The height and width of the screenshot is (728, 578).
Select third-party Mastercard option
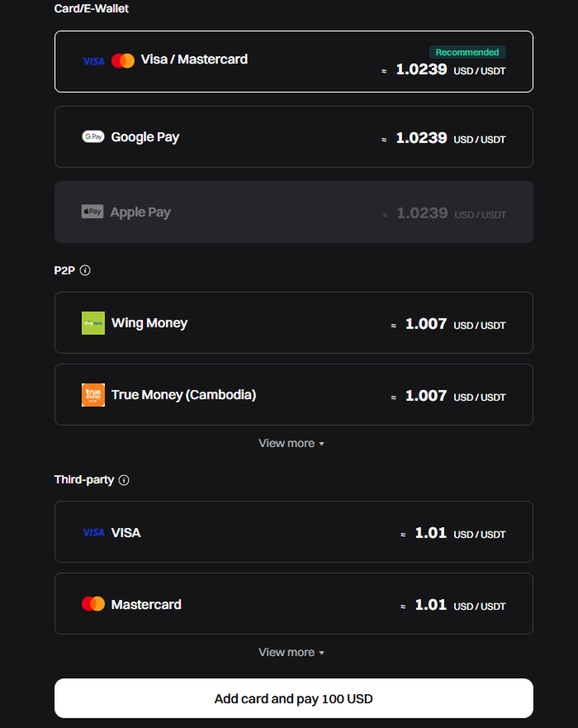click(294, 604)
